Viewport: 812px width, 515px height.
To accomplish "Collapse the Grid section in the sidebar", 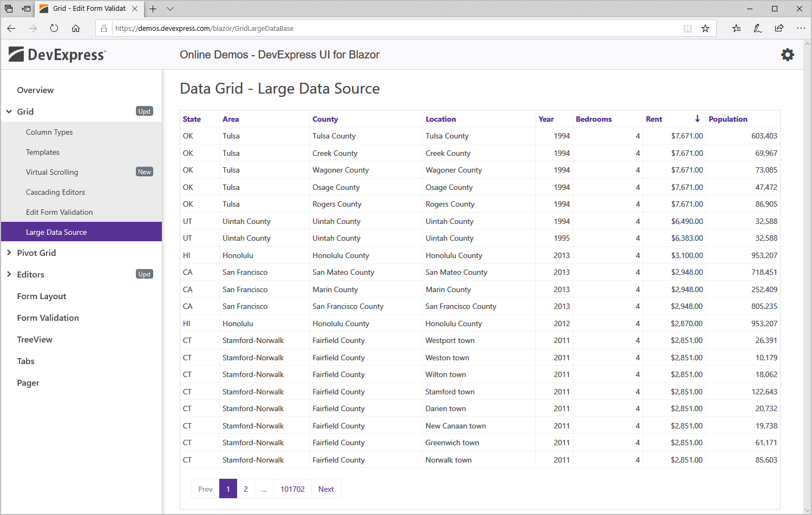I will (x=9, y=111).
